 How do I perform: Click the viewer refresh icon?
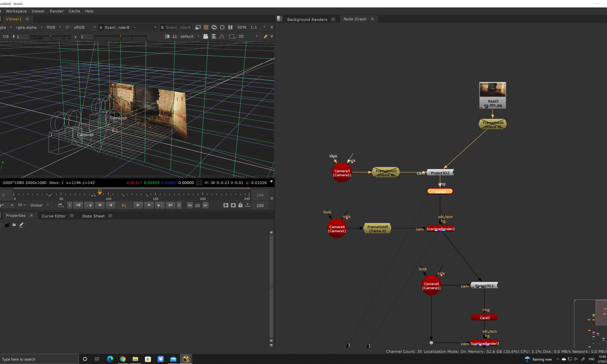[x=214, y=27]
